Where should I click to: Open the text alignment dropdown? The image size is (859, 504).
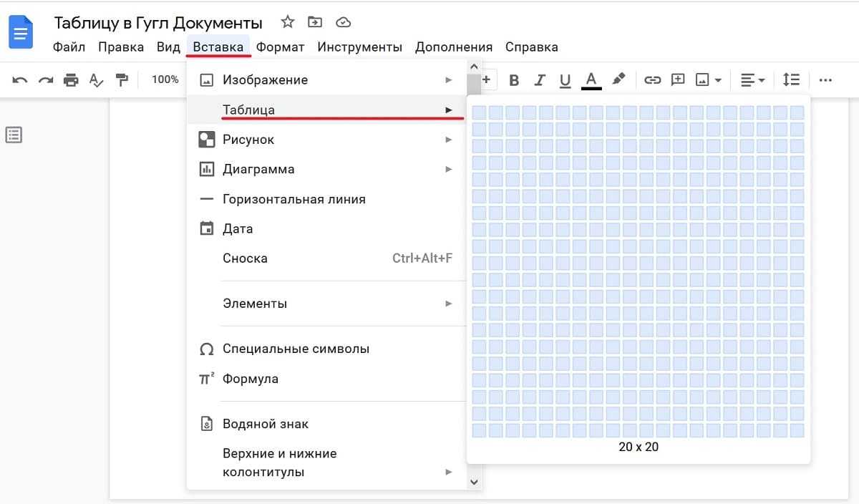(x=752, y=80)
